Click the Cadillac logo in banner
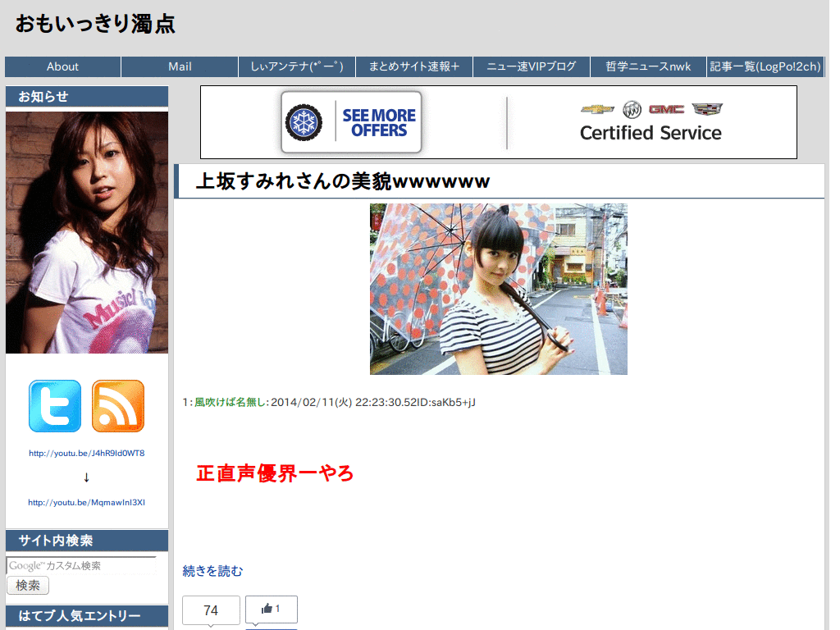The height and width of the screenshot is (630, 840). (x=707, y=109)
